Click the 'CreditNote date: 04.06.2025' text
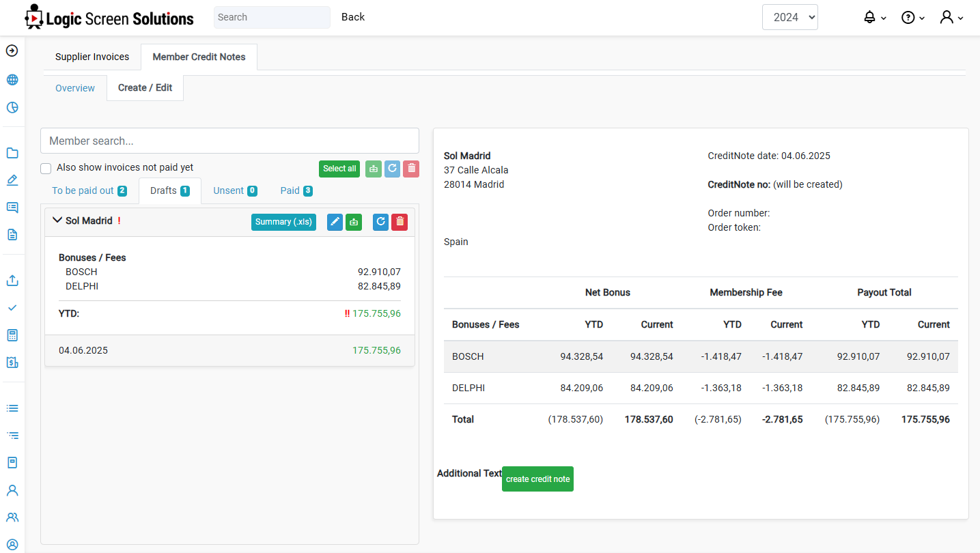 [769, 156]
